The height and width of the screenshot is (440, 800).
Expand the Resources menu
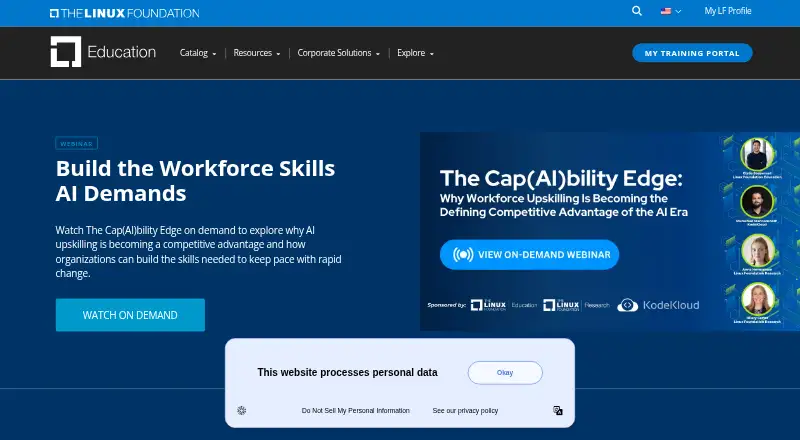257,53
